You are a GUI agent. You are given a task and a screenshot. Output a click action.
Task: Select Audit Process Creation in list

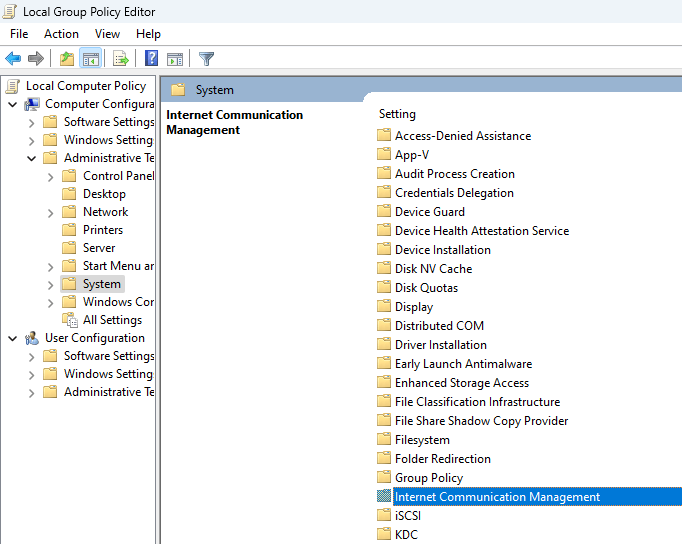coord(455,174)
